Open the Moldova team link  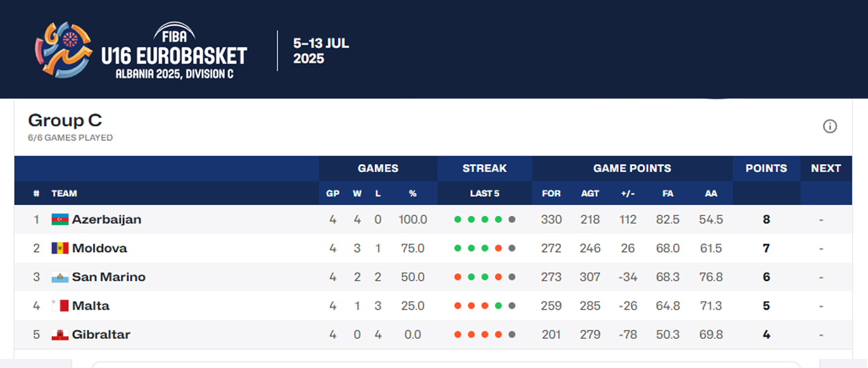point(99,249)
